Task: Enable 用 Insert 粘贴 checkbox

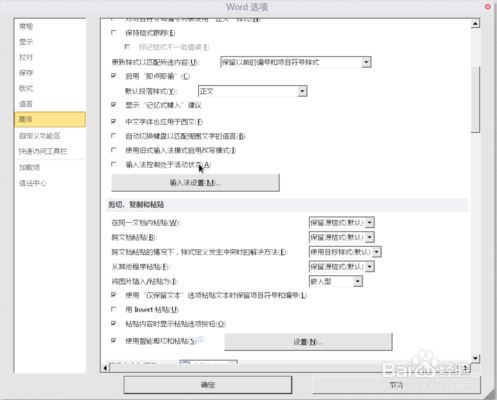Action: [x=114, y=309]
